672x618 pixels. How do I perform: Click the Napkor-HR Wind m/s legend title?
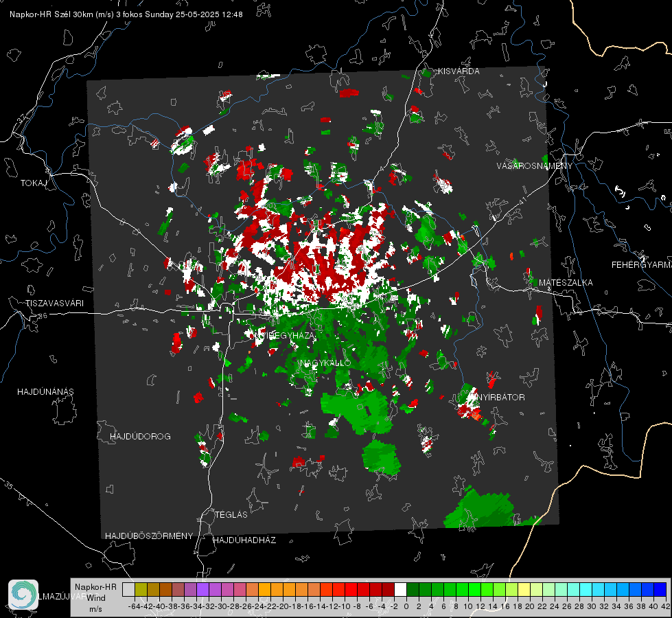[95, 598]
